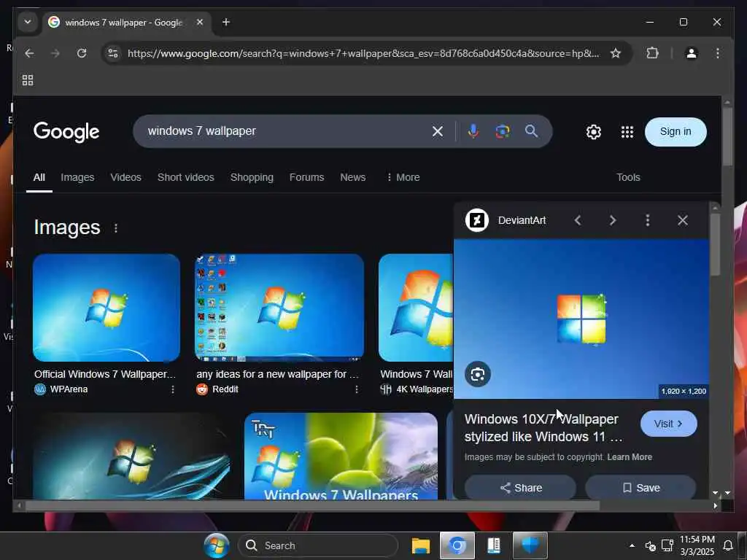Switch to the Shopping tab
747x560 pixels.
click(252, 177)
